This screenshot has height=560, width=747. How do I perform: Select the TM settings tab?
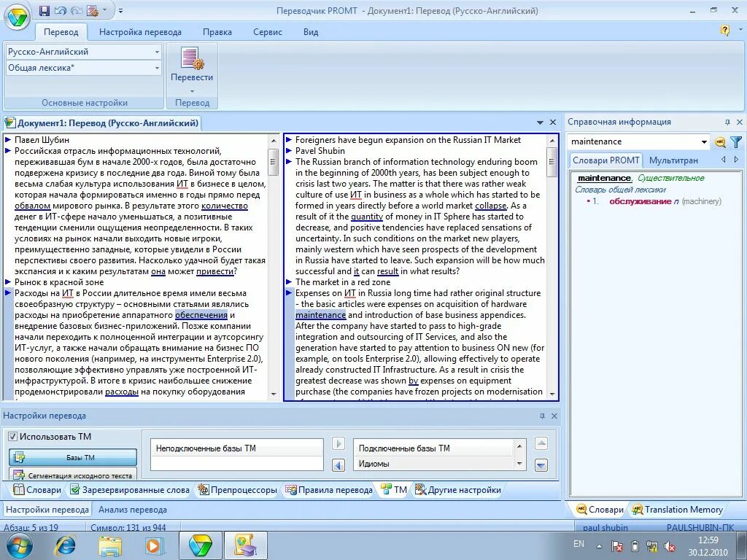pos(394,489)
